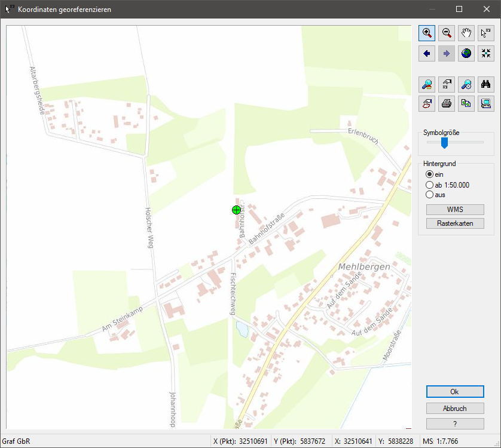This screenshot has height=448, width=501.
Task: Click the Erlenbruch street label
Action: [x=363, y=136]
